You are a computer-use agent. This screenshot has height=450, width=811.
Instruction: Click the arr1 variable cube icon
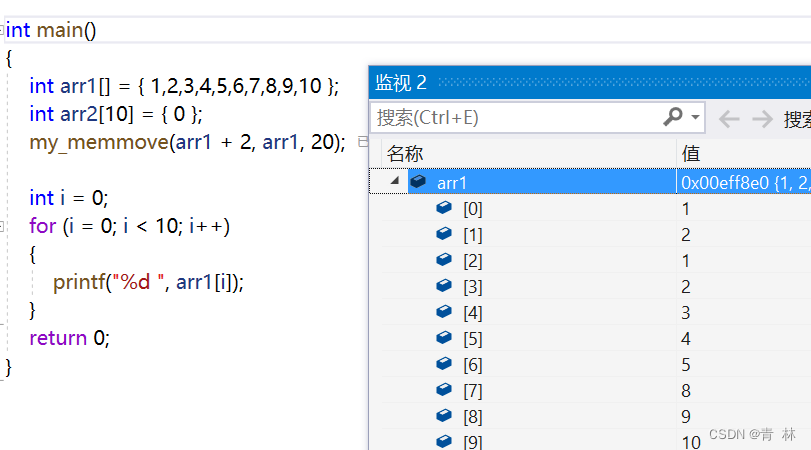click(418, 182)
